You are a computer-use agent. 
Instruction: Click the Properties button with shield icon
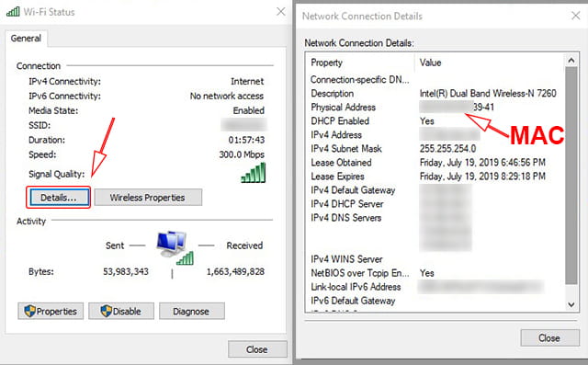pos(51,311)
